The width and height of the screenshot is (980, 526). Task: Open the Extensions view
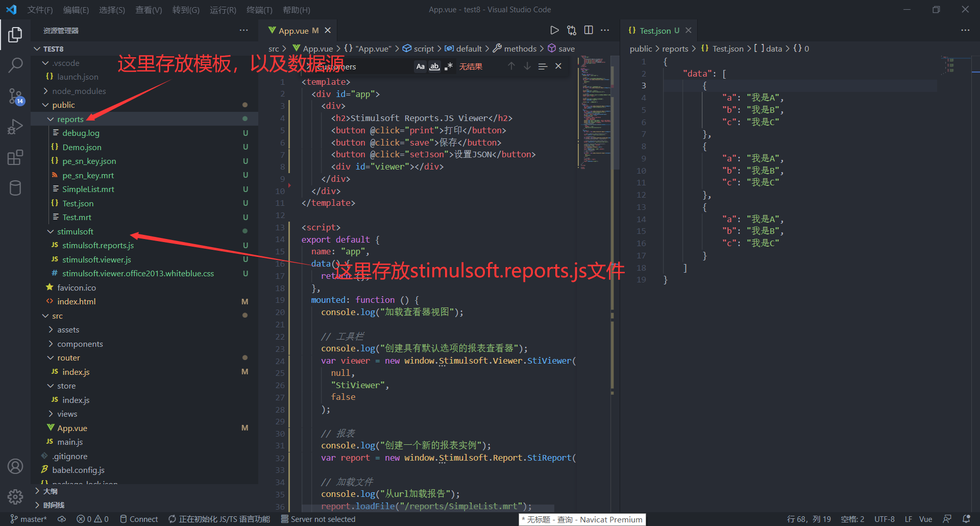15,157
